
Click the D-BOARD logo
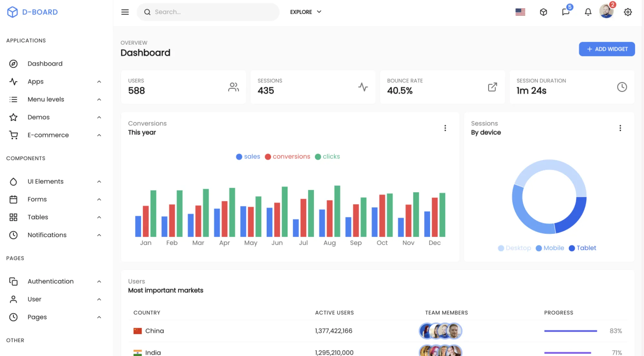32,12
